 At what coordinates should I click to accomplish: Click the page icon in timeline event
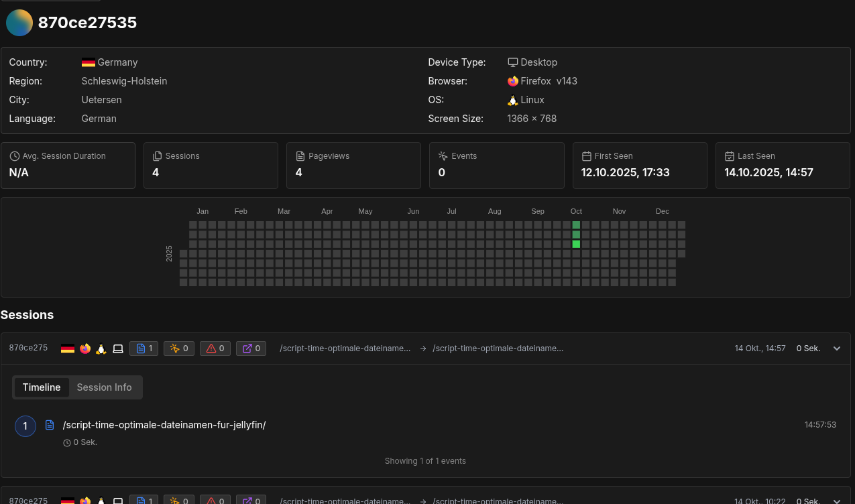point(50,425)
